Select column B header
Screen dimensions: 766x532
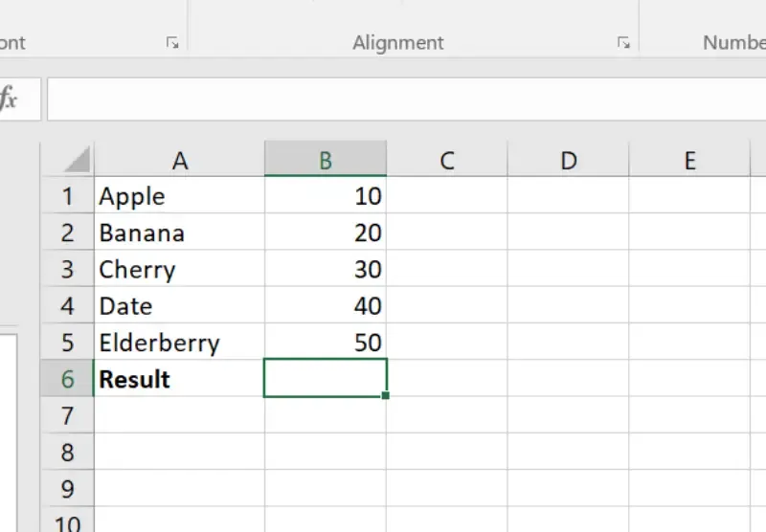pos(326,161)
